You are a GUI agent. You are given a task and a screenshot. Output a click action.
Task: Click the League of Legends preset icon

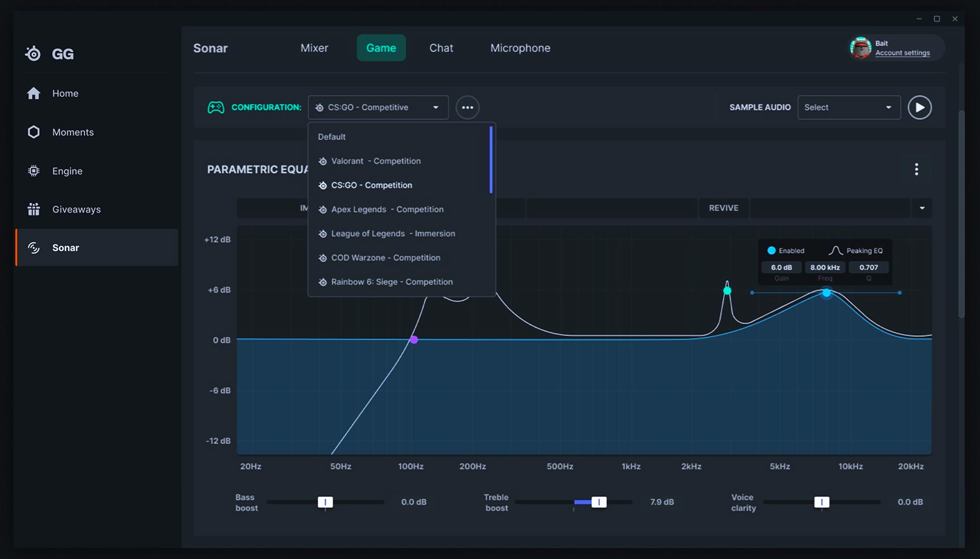[322, 234]
